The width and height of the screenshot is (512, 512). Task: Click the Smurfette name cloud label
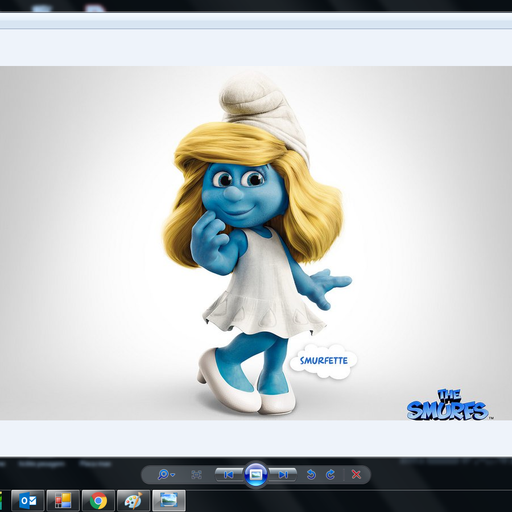click(323, 361)
